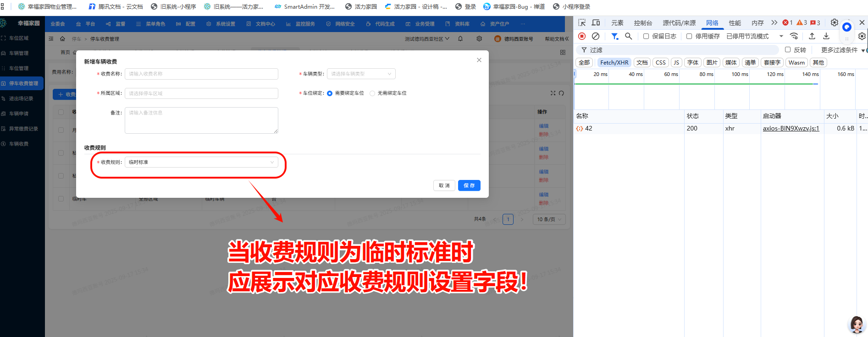
Task: Click the orange warning count badge
Action: (802, 22)
